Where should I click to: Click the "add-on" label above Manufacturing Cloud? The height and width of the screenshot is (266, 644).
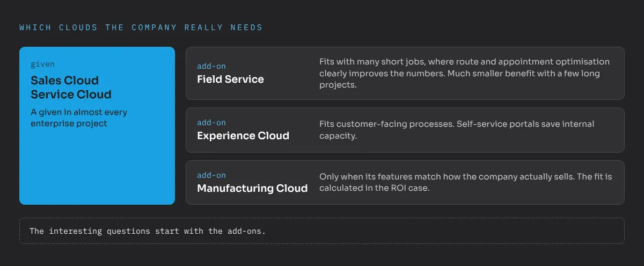pos(211,176)
